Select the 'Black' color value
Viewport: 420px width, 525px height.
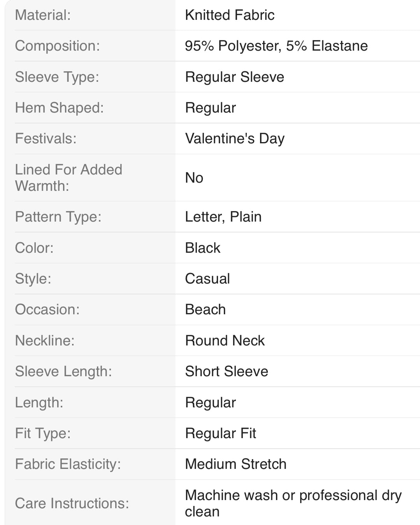coord(202,248)
